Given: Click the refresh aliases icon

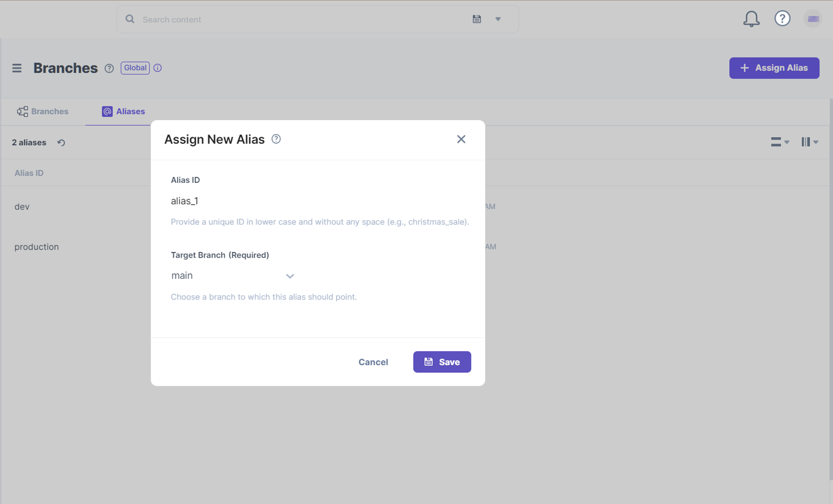Looking at the screenshot, I should pyautogui.click(x=61, y=143).
